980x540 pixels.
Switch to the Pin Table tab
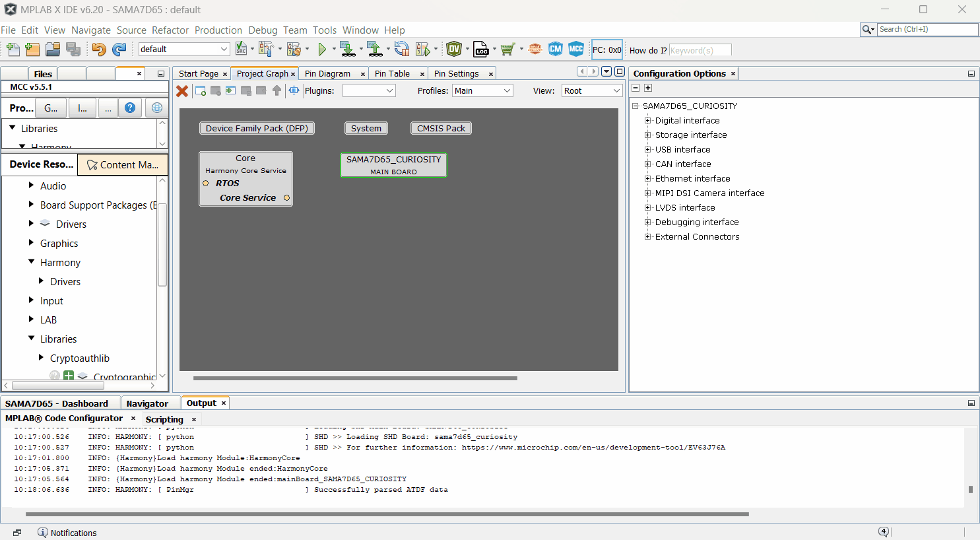click(392, 73)
